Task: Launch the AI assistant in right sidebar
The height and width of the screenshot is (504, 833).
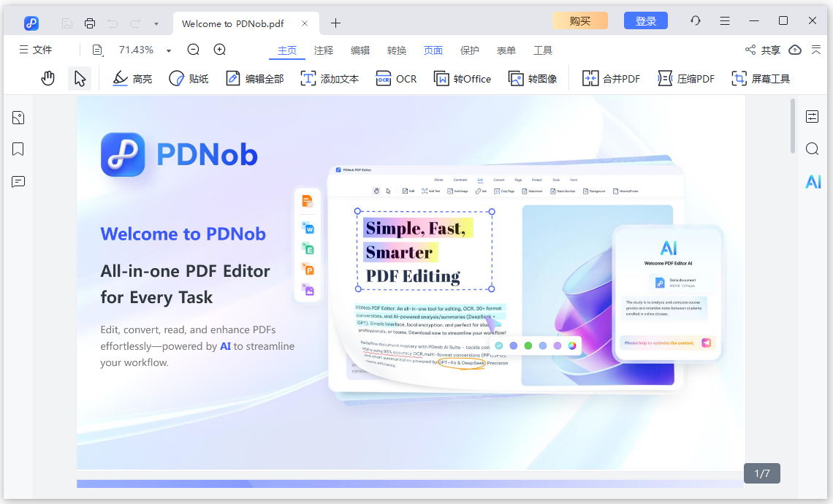Action: pos(813,182)
